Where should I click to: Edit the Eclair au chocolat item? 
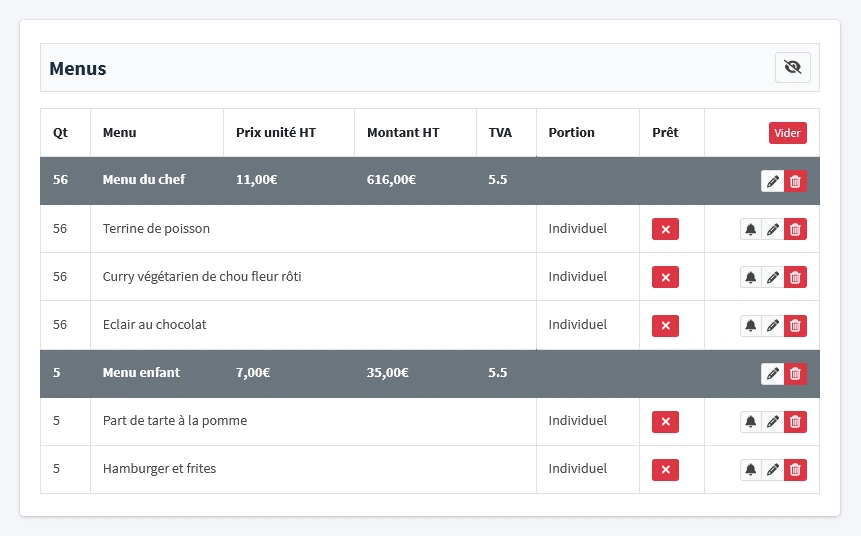point(773,326)
